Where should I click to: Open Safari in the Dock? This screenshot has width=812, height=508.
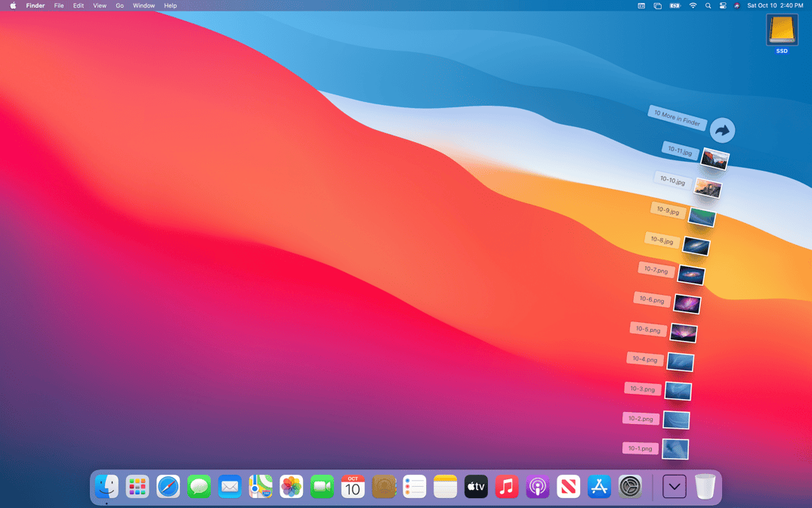point(168,487)
